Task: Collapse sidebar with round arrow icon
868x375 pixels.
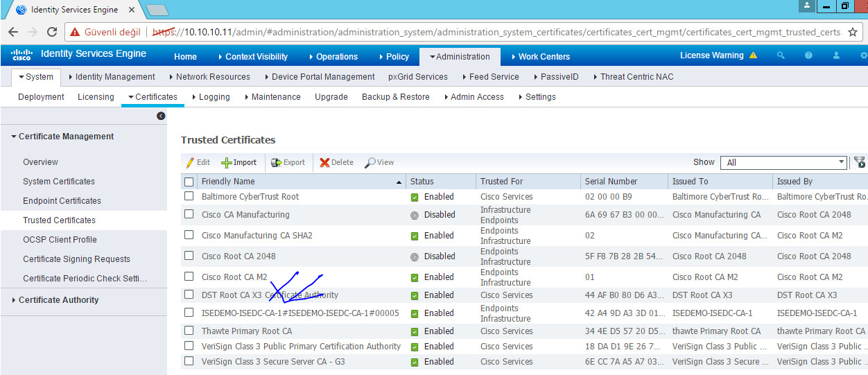Action: pos(161,116)
